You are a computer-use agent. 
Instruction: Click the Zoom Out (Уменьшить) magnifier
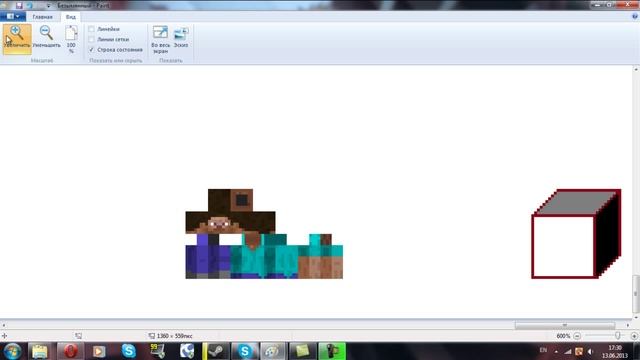pos(47,38)
